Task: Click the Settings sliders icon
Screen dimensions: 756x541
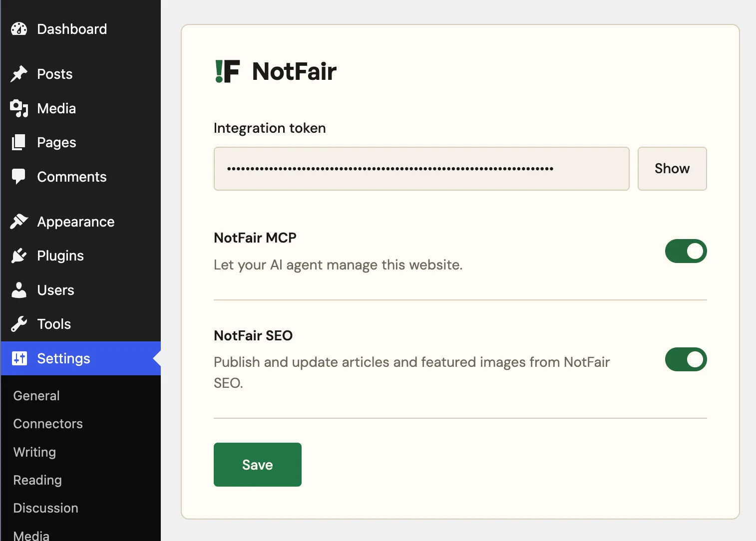Action: [x=19, y=358]
